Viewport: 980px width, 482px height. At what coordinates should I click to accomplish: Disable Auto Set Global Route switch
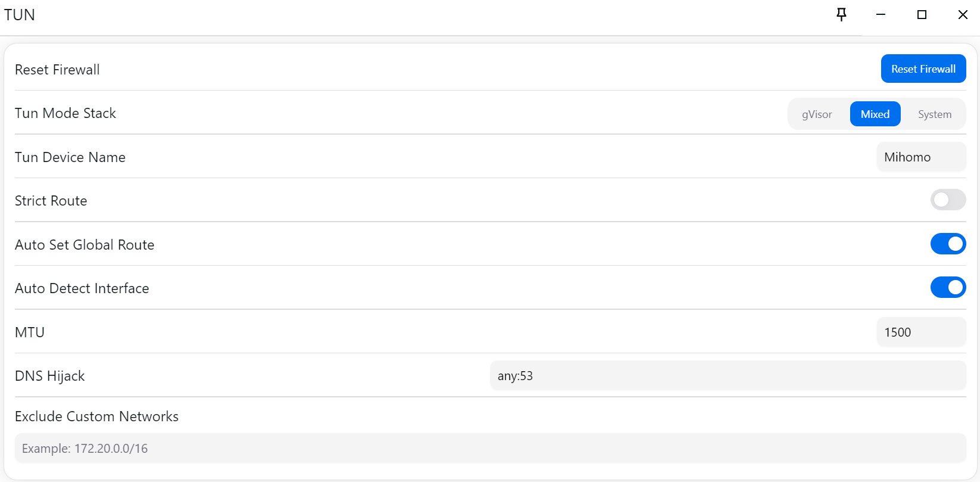pos(948,244)
